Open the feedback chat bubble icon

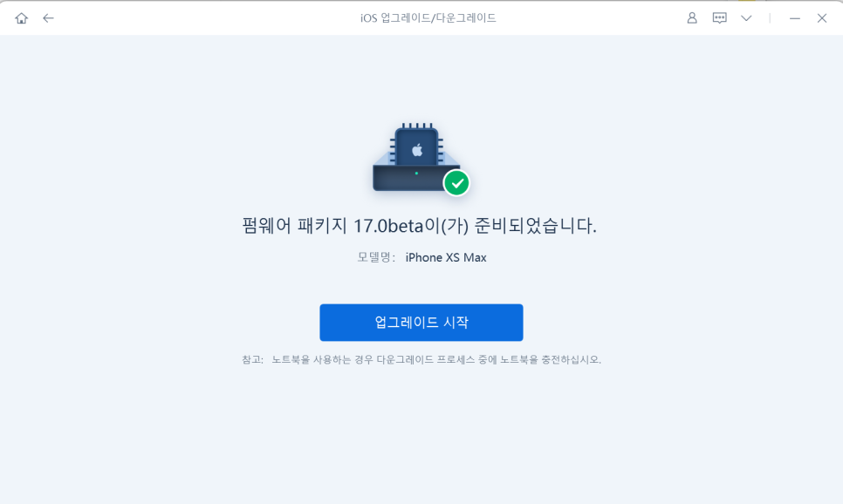[719, 18]
